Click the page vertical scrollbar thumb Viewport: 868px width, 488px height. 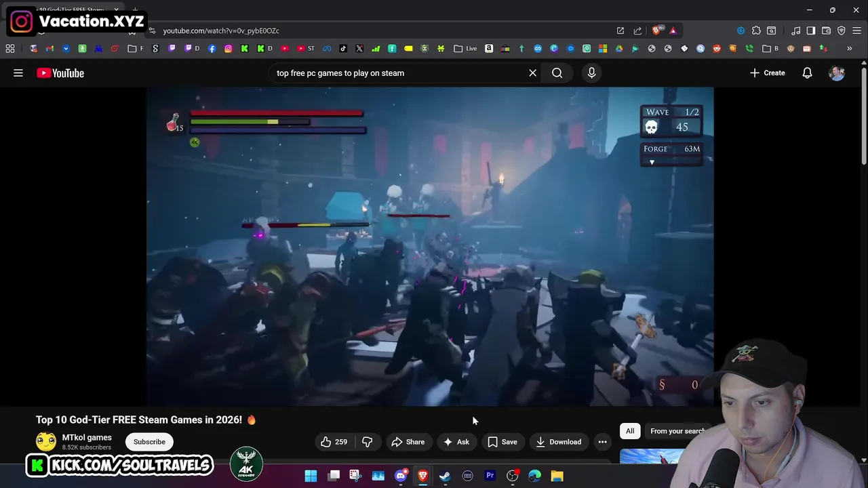tap(863, 115)
